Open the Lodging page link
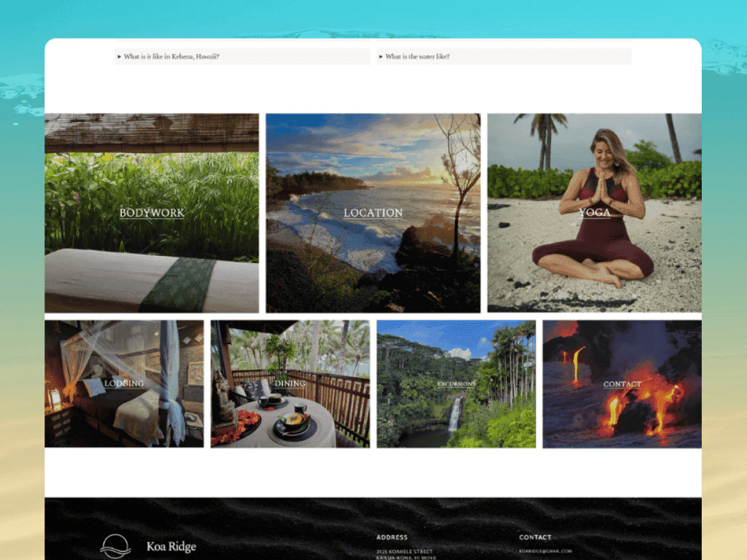The height and width of the screenshot is (560, 747). [124, 384]
